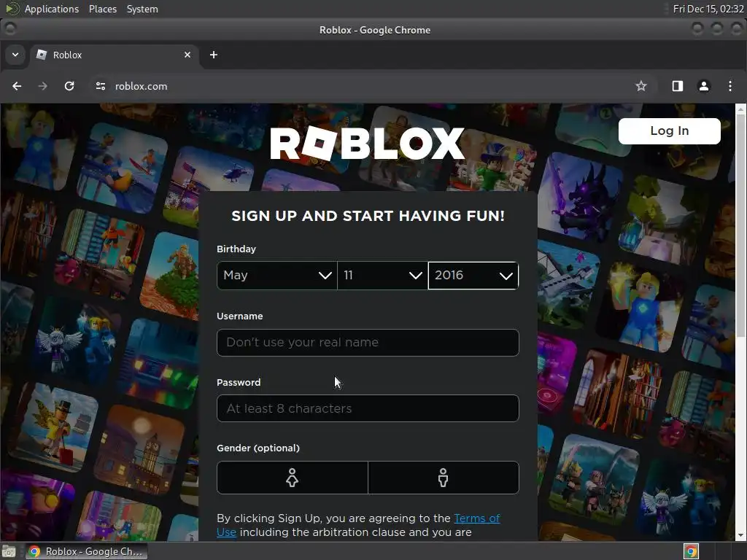Click the browser forward arrow
747x560 pixels.
tap(43, 86)
